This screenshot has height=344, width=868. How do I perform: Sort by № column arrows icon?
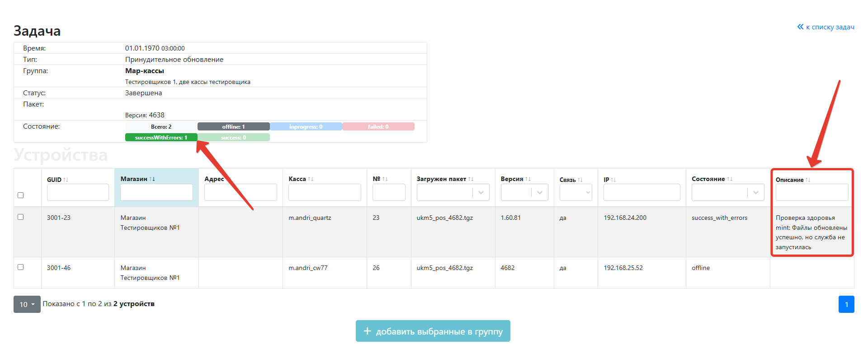point(385,179)
